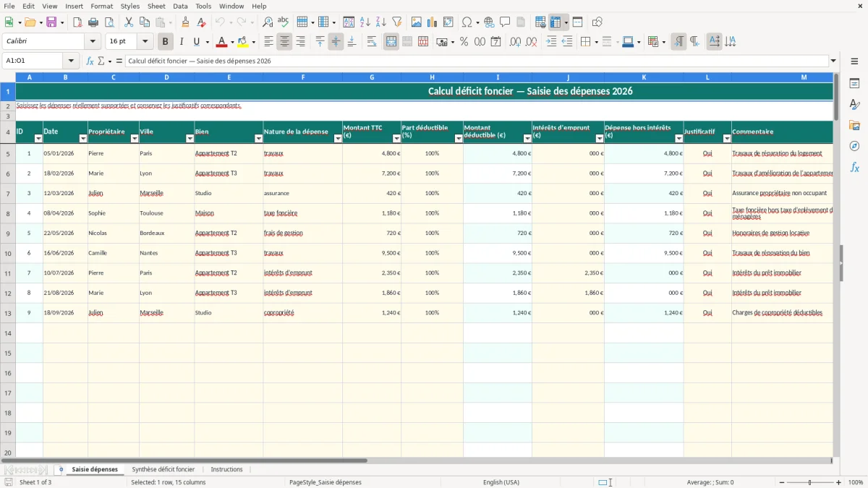Click the Copy icon
Image resolution: width=868 pixels, height=488 pixels.
(145, 22)
